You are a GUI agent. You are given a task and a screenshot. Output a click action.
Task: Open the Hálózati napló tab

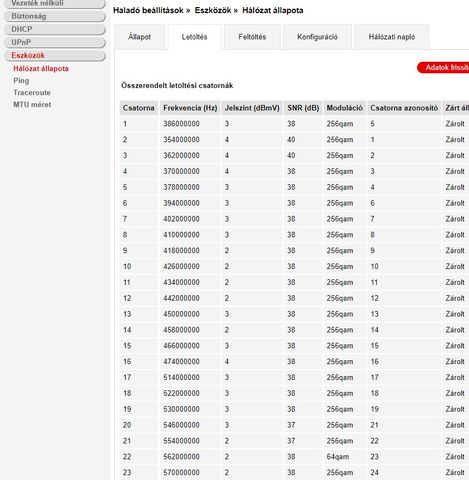pos(392,37)
